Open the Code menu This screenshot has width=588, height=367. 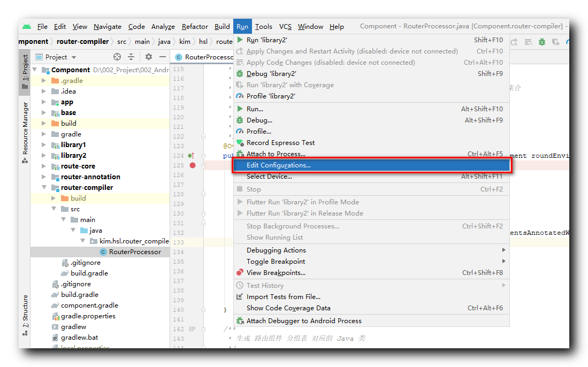[x=136, y=27]
